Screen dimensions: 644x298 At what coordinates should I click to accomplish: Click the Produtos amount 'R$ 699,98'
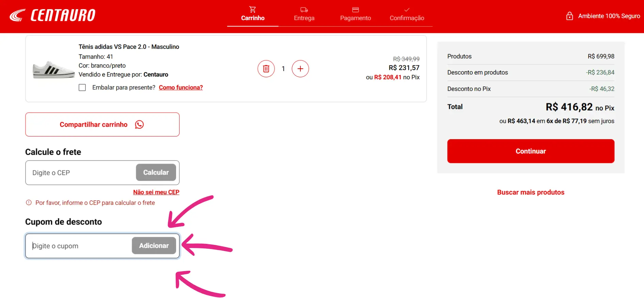tap(601, 56)
